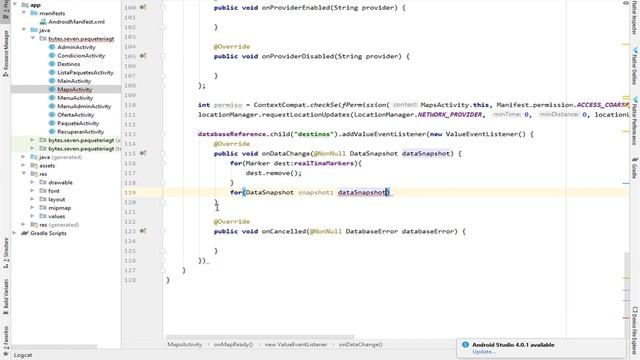The width and height of the screenshot is (640, 360).
Task: Click new ValueEventListener breadcrumb
Action: coord(296,344)
